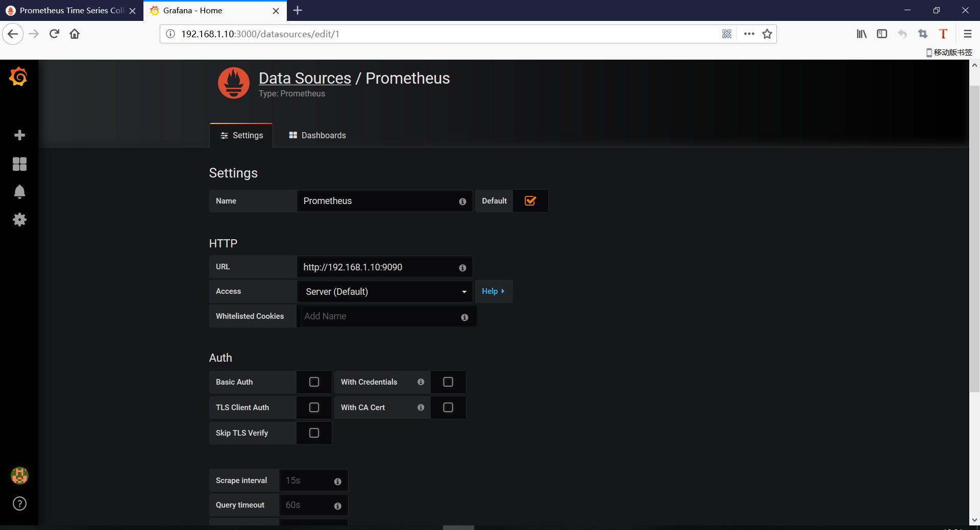Open the browser hamburger menu
Image resolution: width=980 pixels, height=530 pixels.
click(967, 34)
